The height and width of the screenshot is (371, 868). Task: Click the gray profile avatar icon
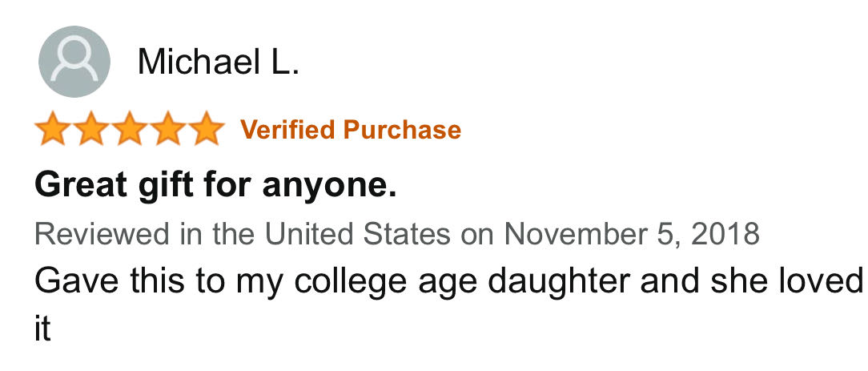pos(74,62)
